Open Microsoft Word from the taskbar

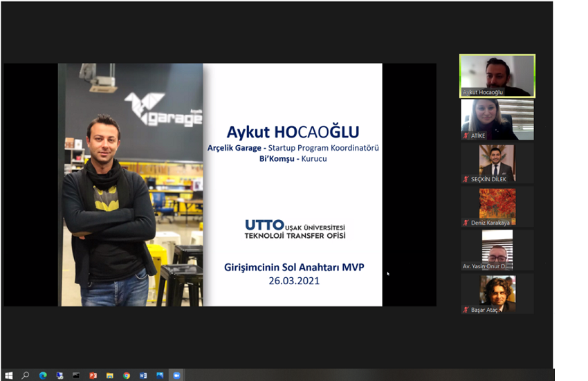143,375
